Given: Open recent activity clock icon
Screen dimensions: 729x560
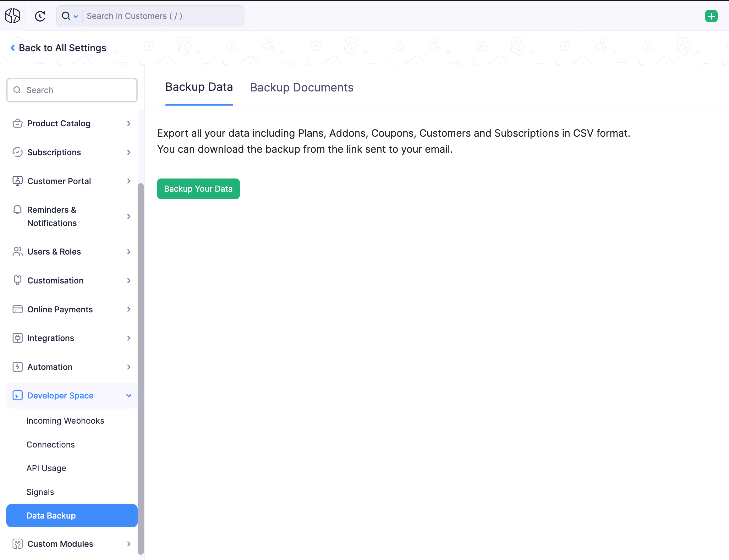Looking at the screenshot, I should tap(40, 16).
